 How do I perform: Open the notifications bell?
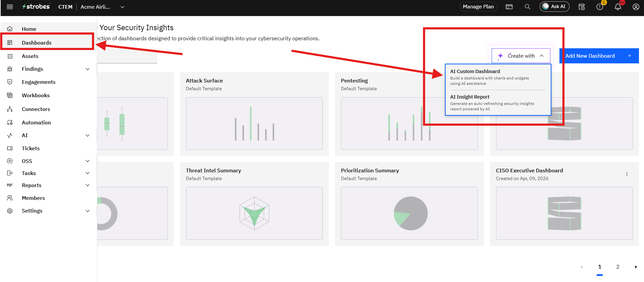618,7
